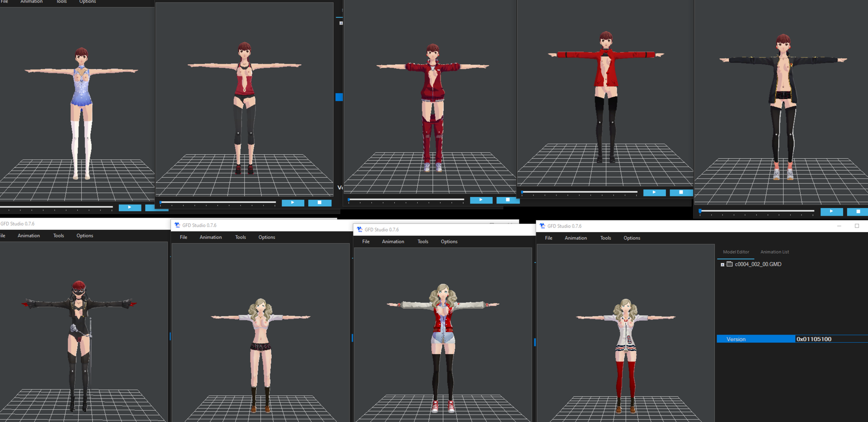Click the red varsity jacket model in its viewport
The width and height of the screenshot is (868, 422).
[x=443, y=348]
